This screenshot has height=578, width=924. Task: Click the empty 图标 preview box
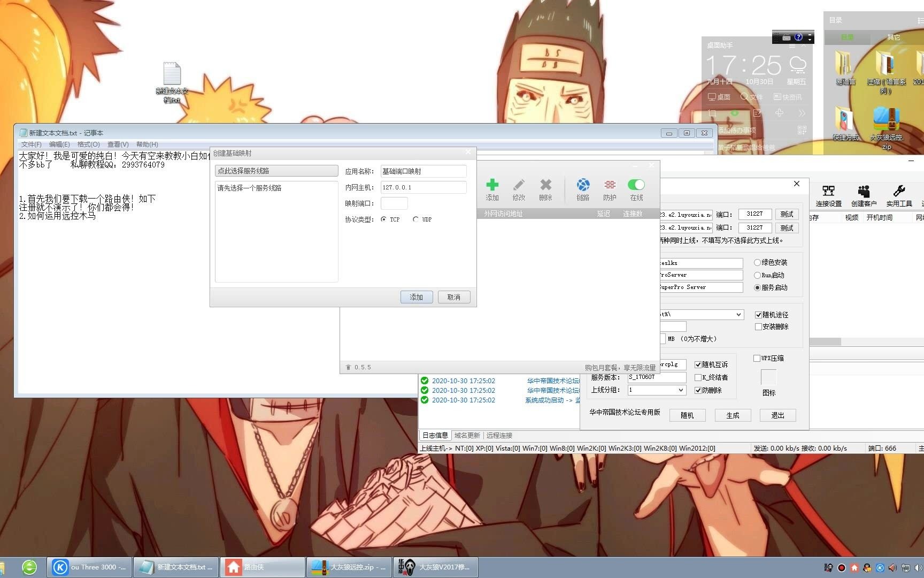click(x=768, y=377)
